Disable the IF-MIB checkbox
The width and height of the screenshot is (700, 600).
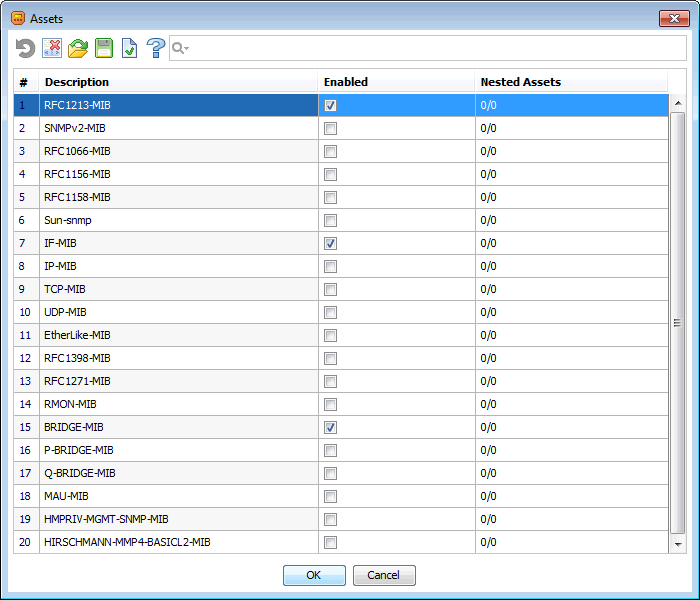[x=330, y=243]
